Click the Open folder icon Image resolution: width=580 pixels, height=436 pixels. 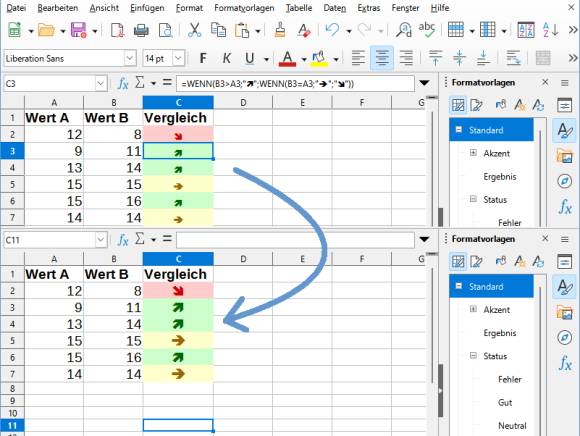click(46, 30)
